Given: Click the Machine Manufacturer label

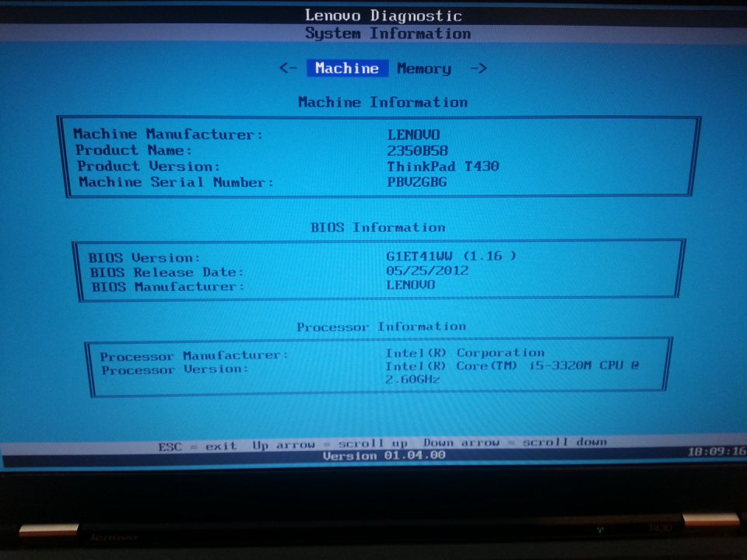Looking at the screenshot, I should pos(168,134).
